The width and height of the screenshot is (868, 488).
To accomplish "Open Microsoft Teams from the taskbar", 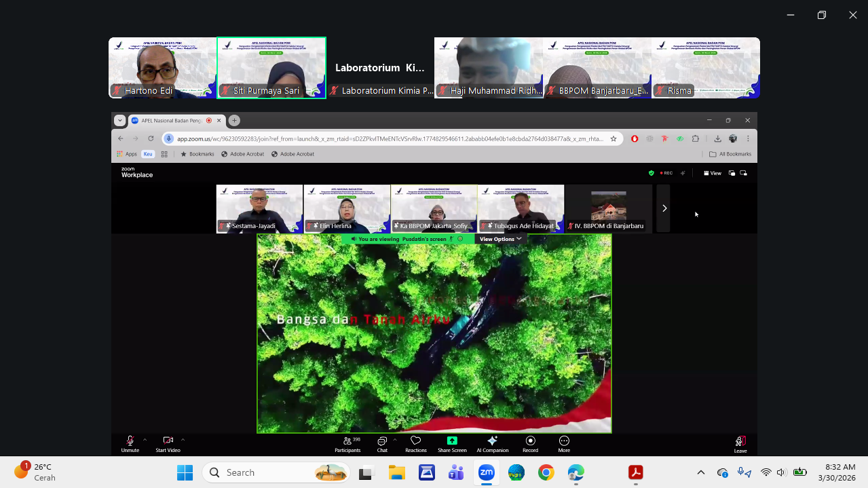I will pos(455,472).
